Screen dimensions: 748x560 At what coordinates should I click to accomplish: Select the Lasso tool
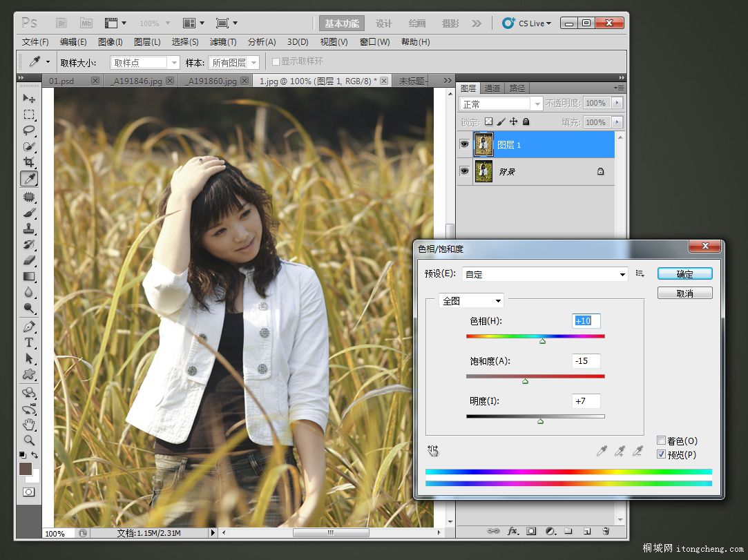pos(29,131)
